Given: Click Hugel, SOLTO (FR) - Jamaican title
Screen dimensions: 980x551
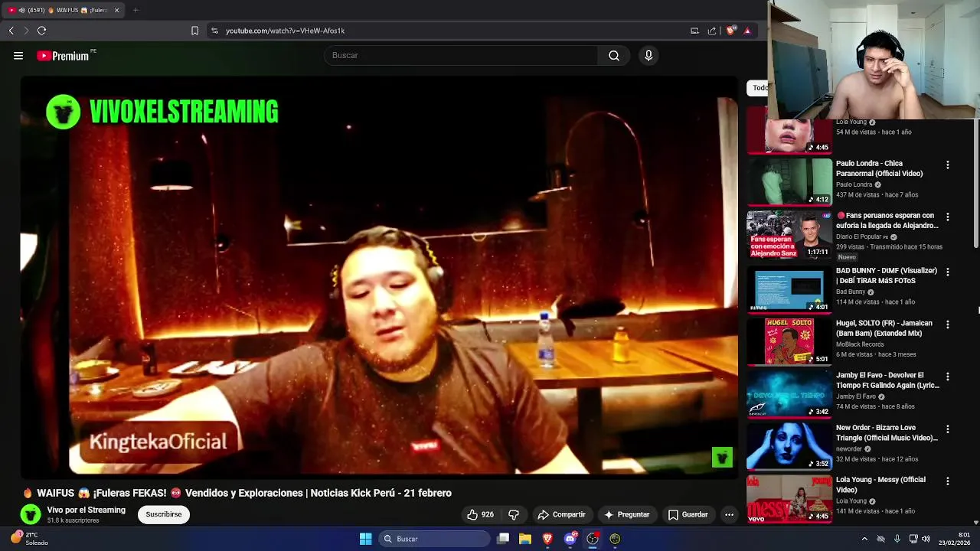Looking at the screenshot, I should pyautogui.click(x=884, y=328).
